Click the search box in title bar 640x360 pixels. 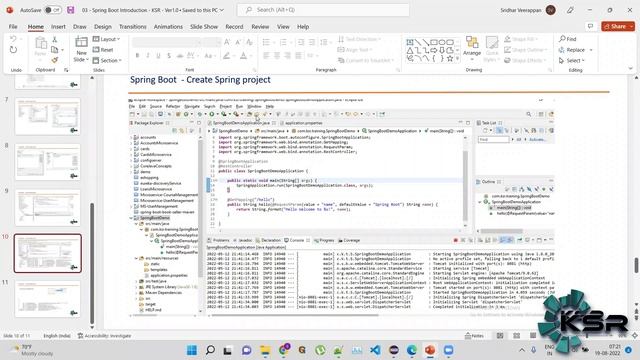(323, 10)
